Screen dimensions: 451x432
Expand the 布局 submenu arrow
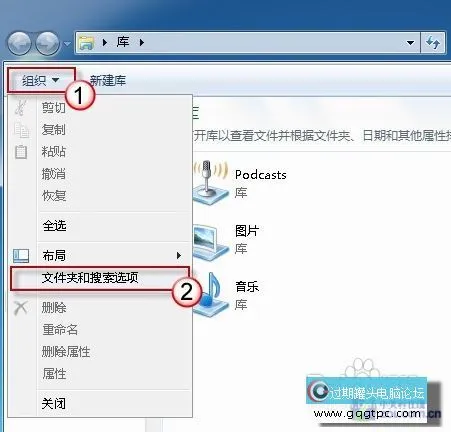(x=179, y=256)
